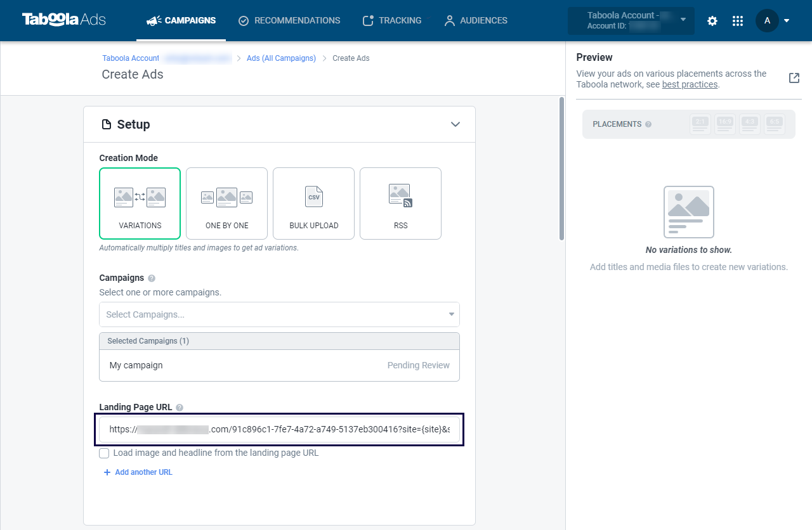The height and width of the screenshot is (530, 812).
Task: Go to the Recommendations tab
Action: [x=289, y=20]
